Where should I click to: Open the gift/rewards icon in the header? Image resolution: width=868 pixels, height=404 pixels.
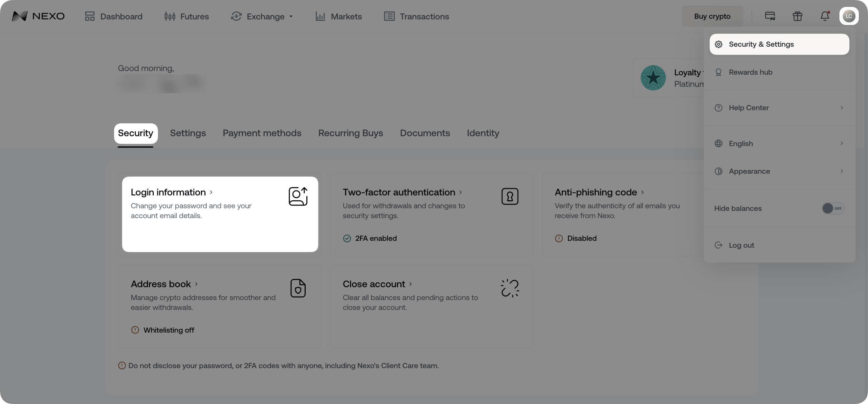point(797,16)
